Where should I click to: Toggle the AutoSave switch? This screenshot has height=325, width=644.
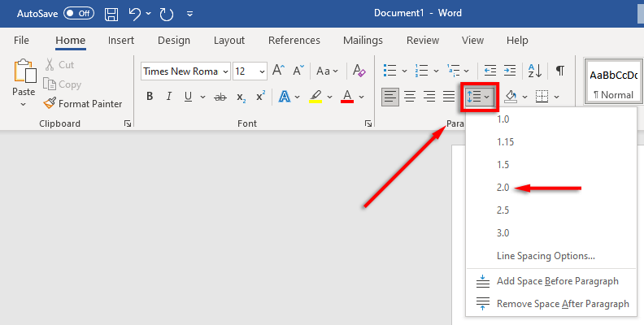click(x=78, y=14)
